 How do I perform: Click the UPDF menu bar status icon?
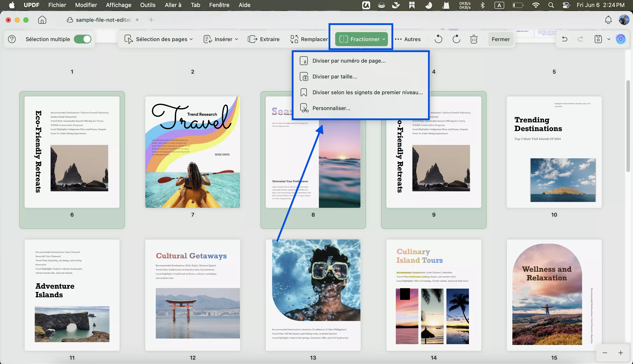pos(366,5)
